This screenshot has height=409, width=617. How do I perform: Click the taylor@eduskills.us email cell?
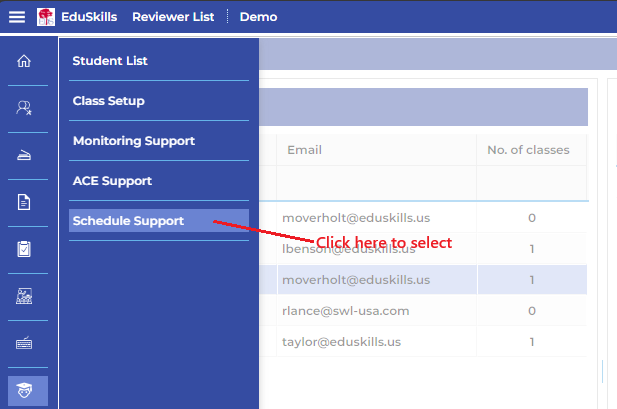[376, 342]
